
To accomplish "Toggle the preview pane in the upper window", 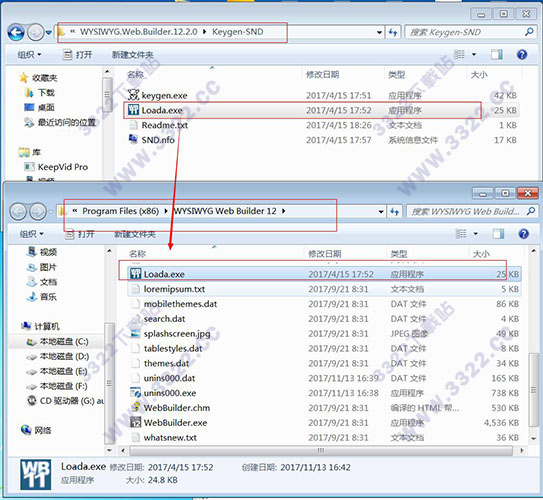I will 497,54.
